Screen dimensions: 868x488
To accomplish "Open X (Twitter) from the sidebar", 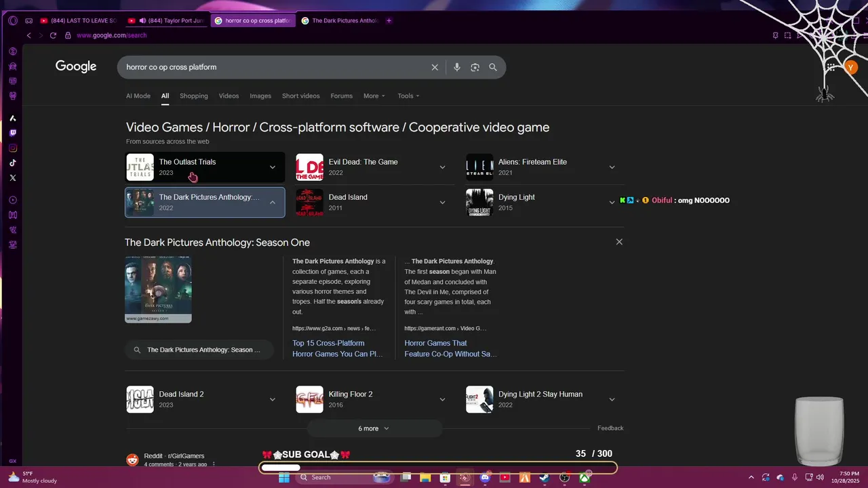I will (x=12, y=178).
